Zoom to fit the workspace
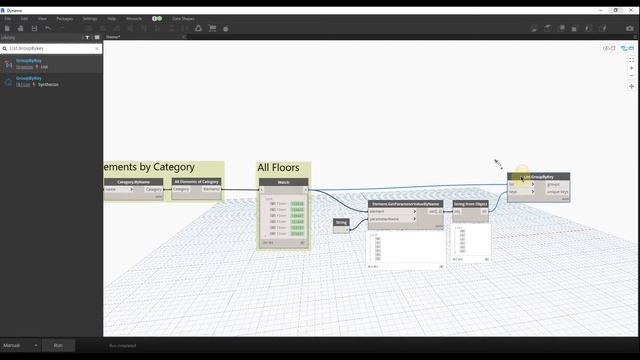The image size is (640, 360). 631,60
